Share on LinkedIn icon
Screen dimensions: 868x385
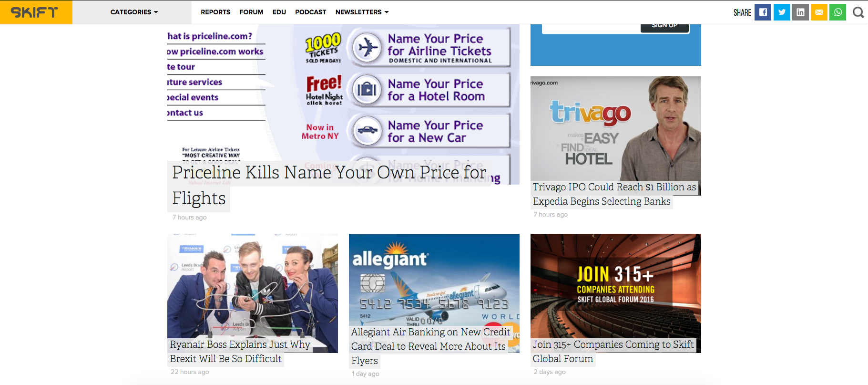point(800,12)
